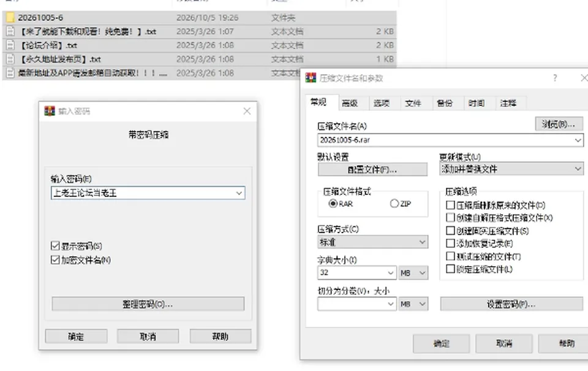Toggle the 加密文件名 checkbox

pyautogui.click(x=55, y=260)
